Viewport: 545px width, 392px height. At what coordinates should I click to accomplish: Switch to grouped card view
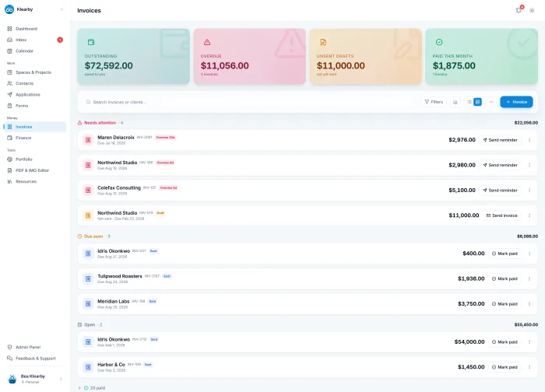coord(477,102)
